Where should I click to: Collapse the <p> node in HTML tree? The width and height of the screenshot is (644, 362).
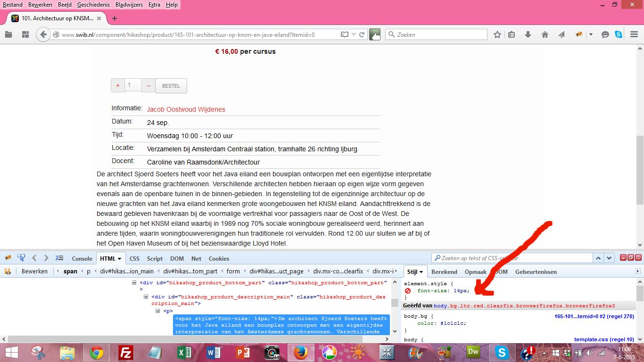[x=158, y=311]
